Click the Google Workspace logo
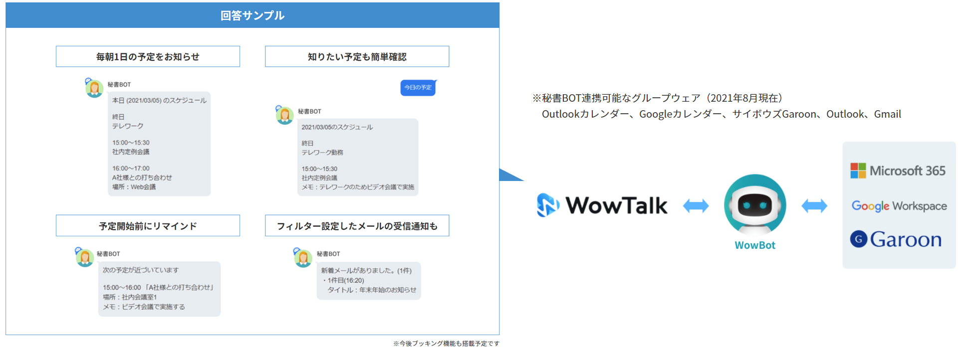 (899, 206)
